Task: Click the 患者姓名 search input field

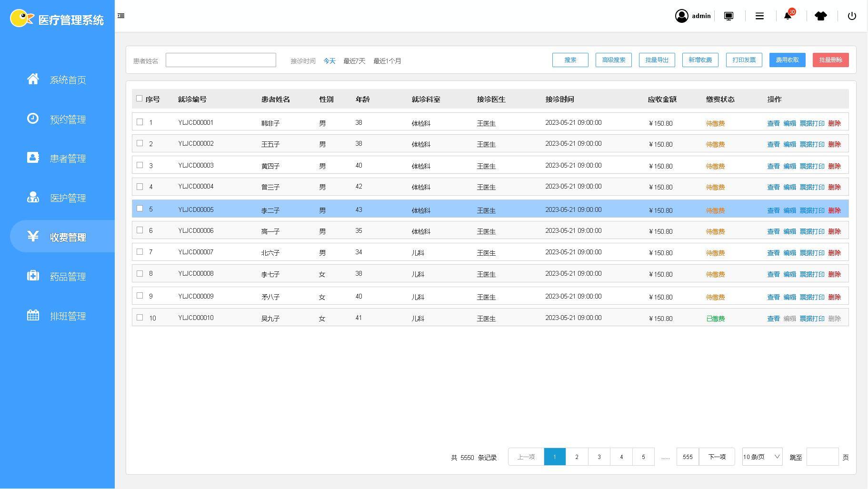Action: click(220, 60)
